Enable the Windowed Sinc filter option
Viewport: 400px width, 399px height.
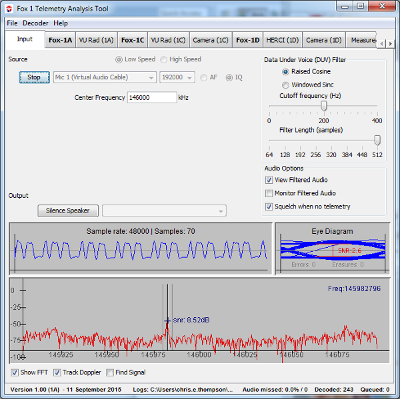point(285,85)
